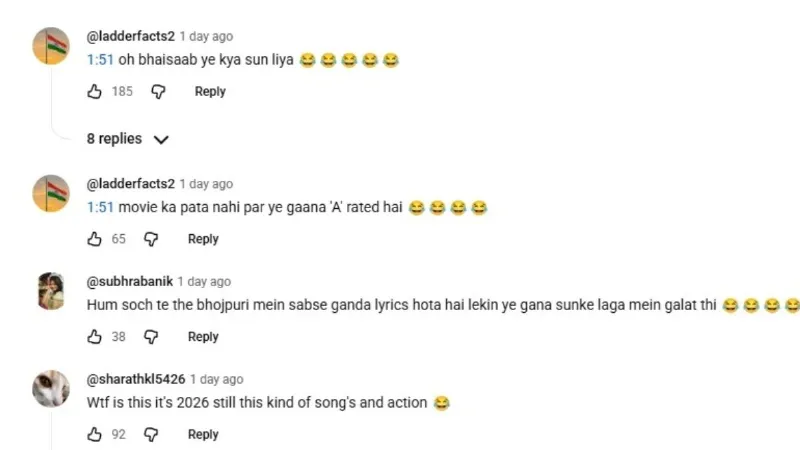Jump to 1:51 timestamp in second comment
Screen dimensions: 800x450
[100, 208]
